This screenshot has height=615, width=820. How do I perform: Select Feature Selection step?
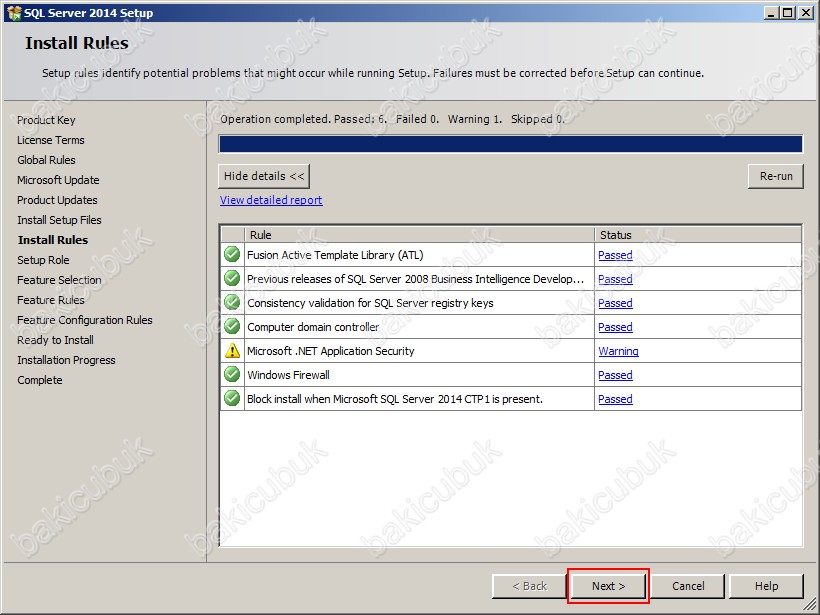click(59, 280)
